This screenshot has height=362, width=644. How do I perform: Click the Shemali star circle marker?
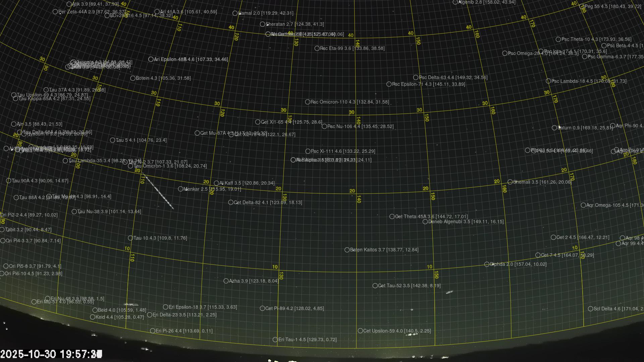click(510, 182)
